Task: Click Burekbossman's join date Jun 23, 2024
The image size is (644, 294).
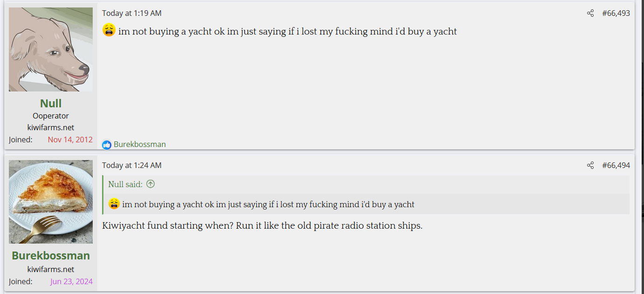Action: coord(71,281)
